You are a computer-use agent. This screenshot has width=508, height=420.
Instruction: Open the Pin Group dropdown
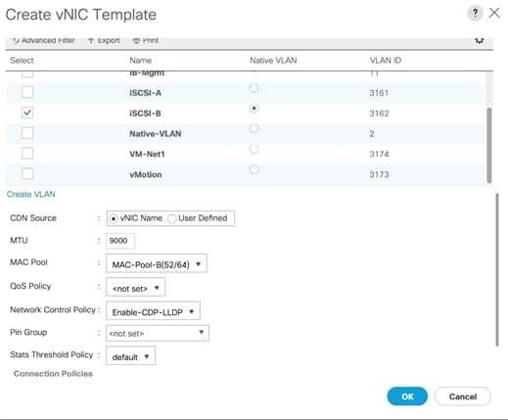pyautogui.click(x=158, y=334)
